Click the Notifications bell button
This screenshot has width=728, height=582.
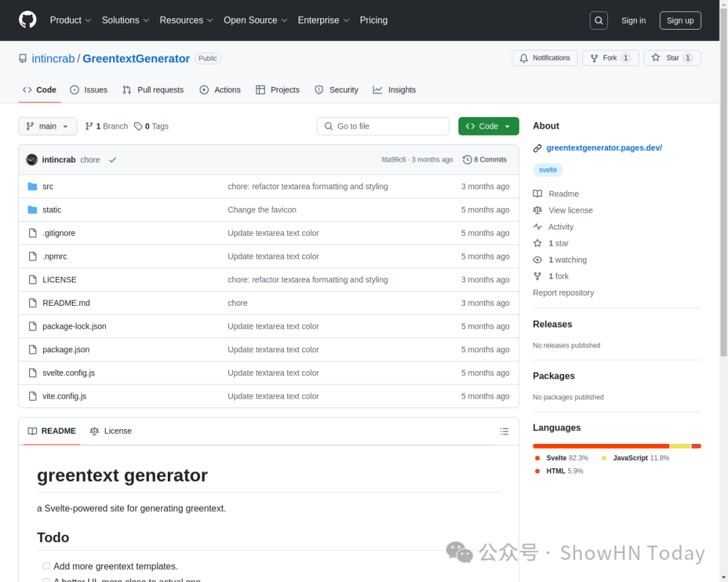pos(545,58)
